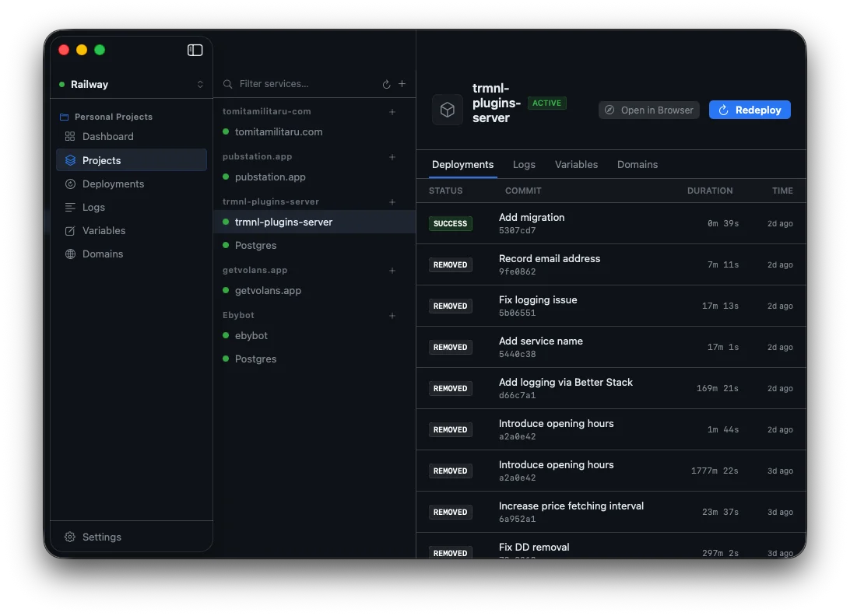Click the Redeploy button
This screenshot has width=850, height=616.
click(749, 110)
